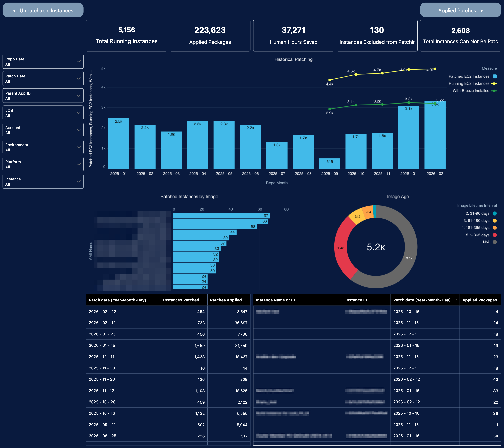This screenshot has height=448, width=504.
Task: Open the Applied Patches page
Action: click(460, 10)
